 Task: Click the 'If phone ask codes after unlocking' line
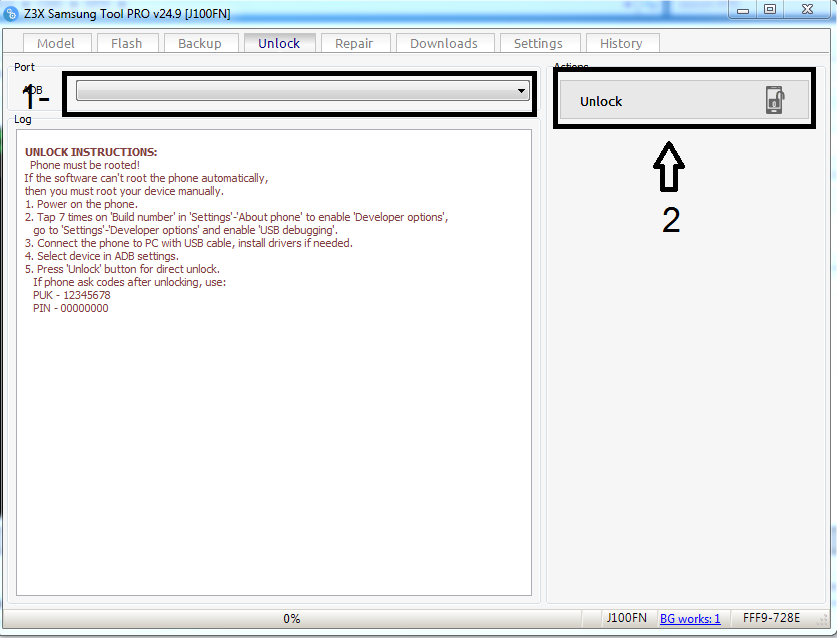(129, 282)
